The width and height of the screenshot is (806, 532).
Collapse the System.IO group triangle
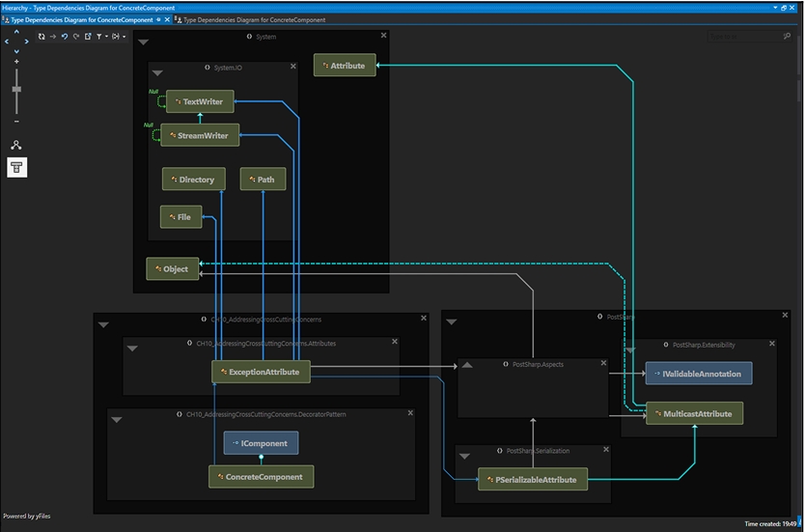tap(157, 74)
